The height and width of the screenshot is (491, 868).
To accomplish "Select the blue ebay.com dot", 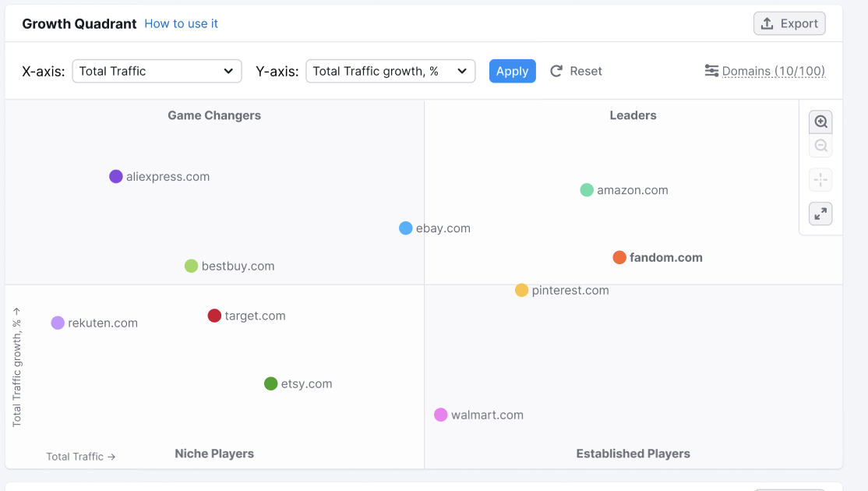I will tap(405, 228).
